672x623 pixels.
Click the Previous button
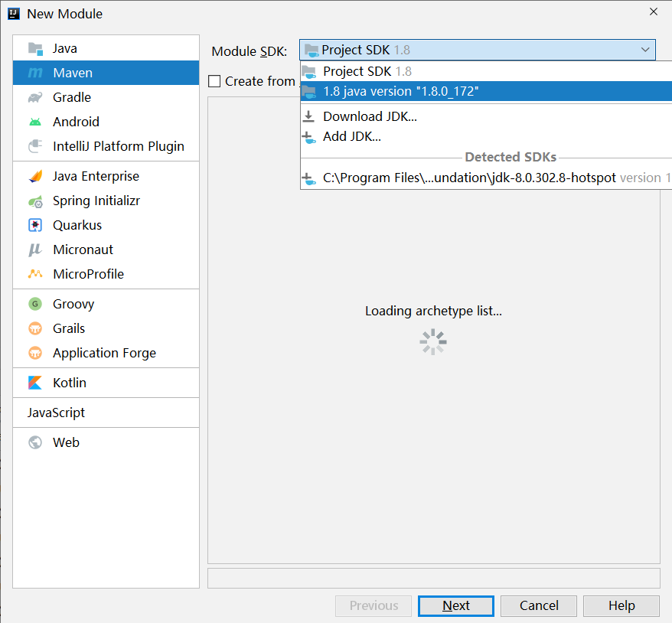click(x=374, y=606)
